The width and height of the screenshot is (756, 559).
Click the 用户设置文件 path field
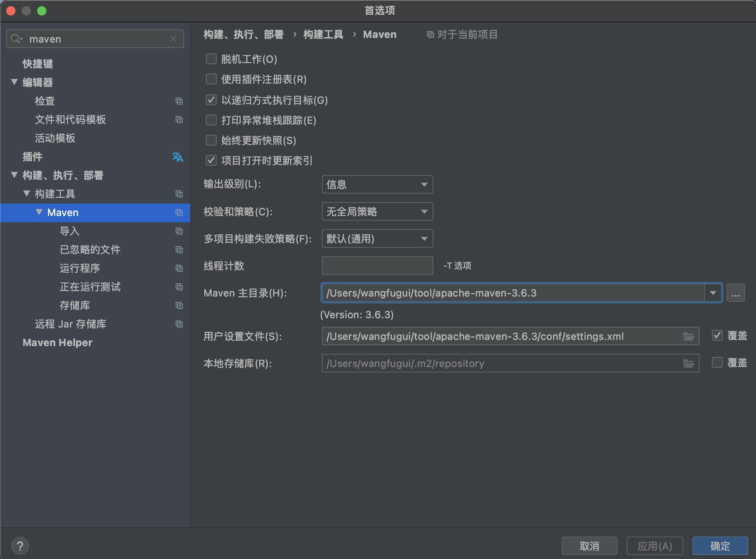pos(510,336)
